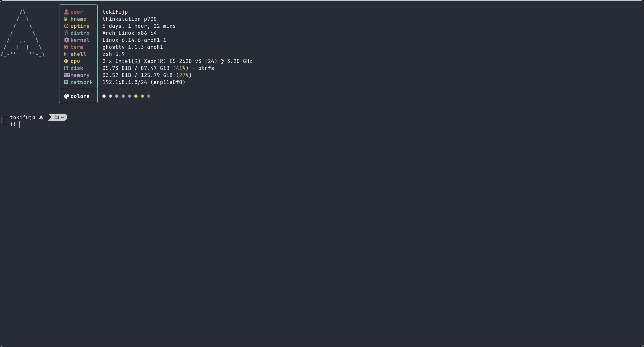Click the RAM stick icon beside memory

67,75
